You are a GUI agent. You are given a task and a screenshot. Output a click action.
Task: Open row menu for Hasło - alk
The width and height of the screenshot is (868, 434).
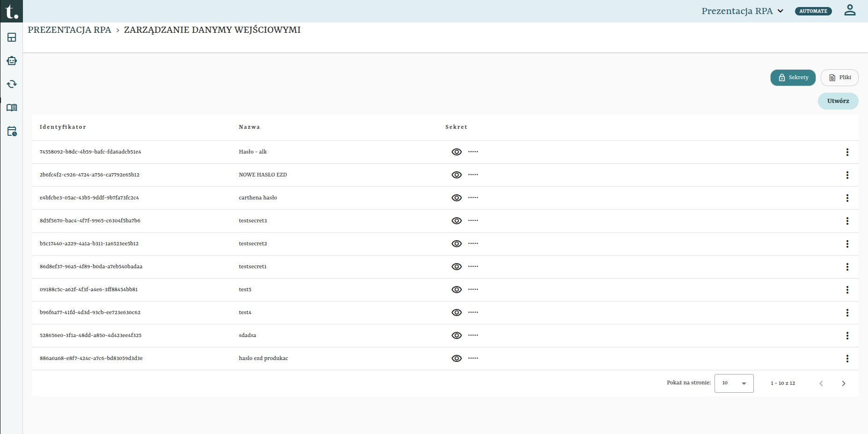[847, 152]
